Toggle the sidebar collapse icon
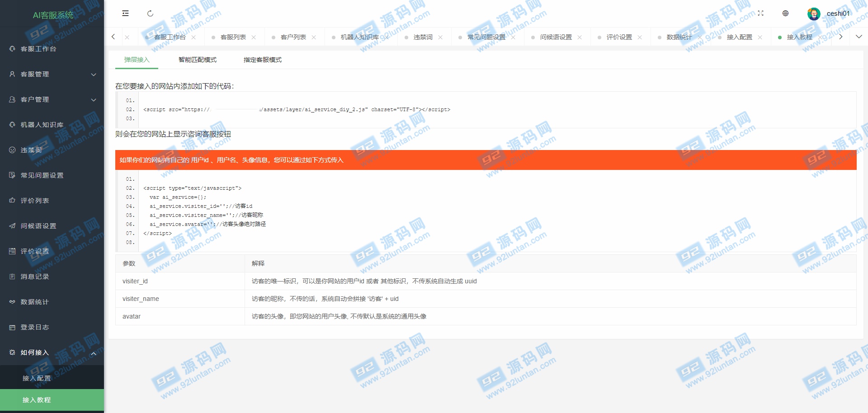Screen dimensions: 868x413 [x=125, y=14]
